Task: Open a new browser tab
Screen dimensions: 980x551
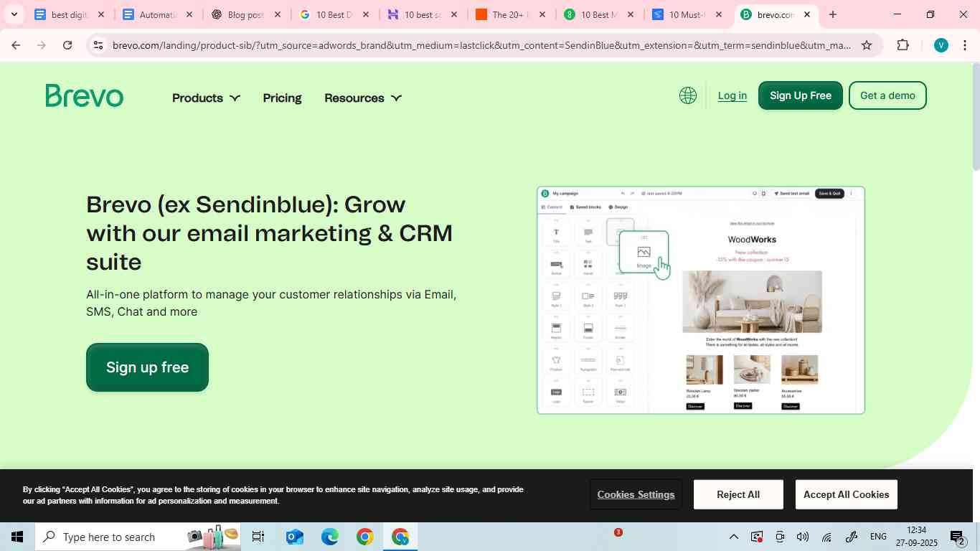Action: coord(832,14)
